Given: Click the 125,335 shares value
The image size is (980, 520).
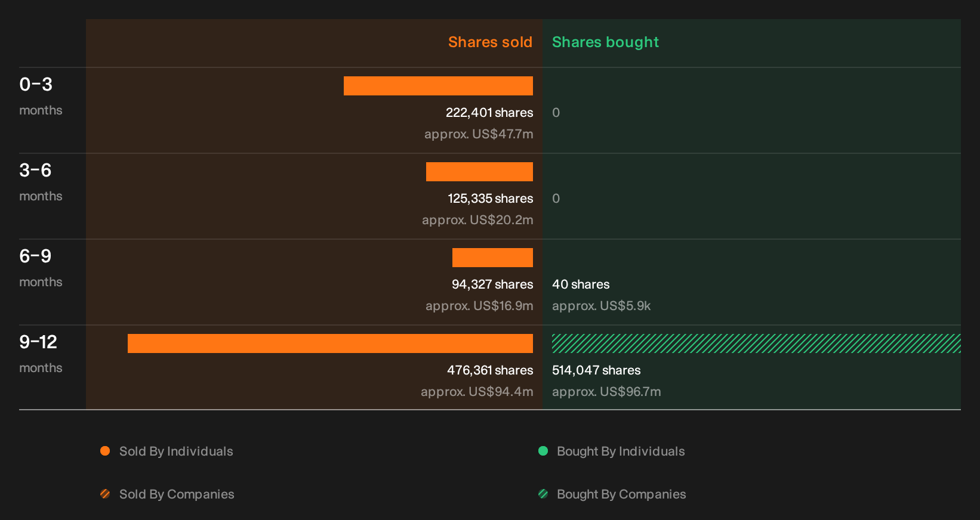Looking at the screenshot, I should 491,199.
